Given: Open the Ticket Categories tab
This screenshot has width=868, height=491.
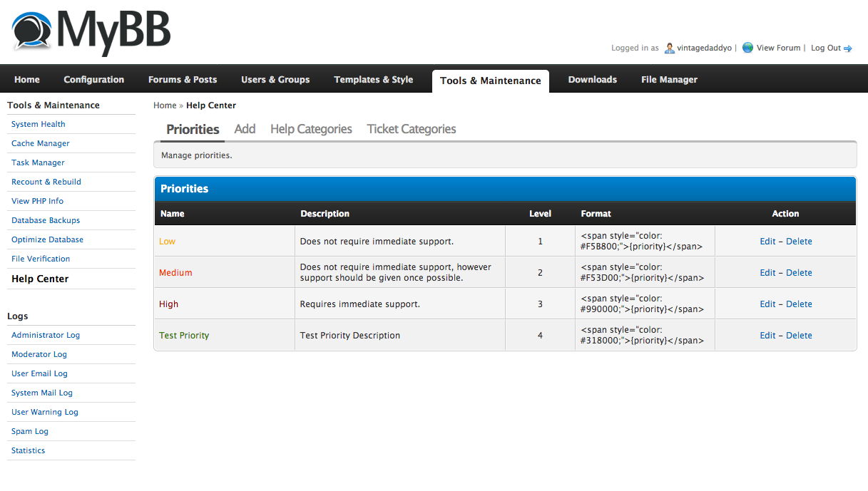Looking at the screenshot, I should (412, 129).
